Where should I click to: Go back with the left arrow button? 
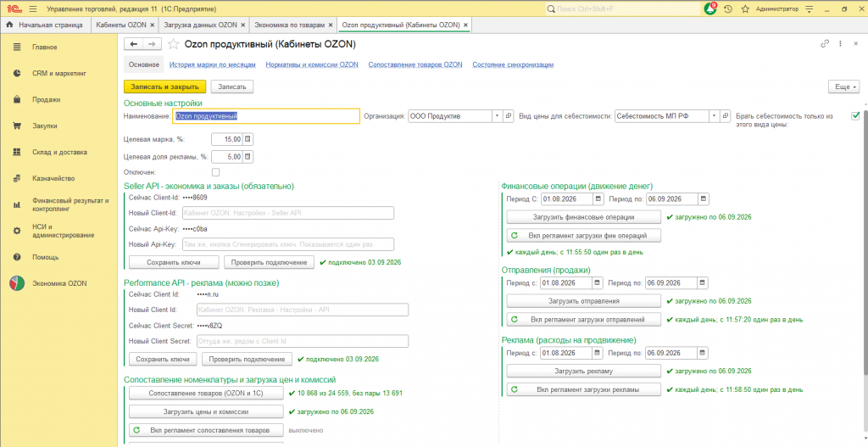click(x=133, y=44)
